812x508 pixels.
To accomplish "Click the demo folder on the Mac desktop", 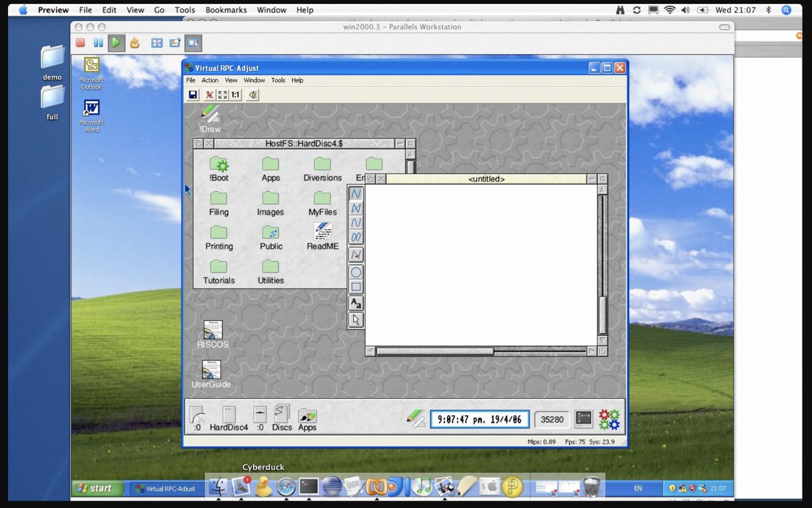I will pyautogui.click(x=52, y=57).
